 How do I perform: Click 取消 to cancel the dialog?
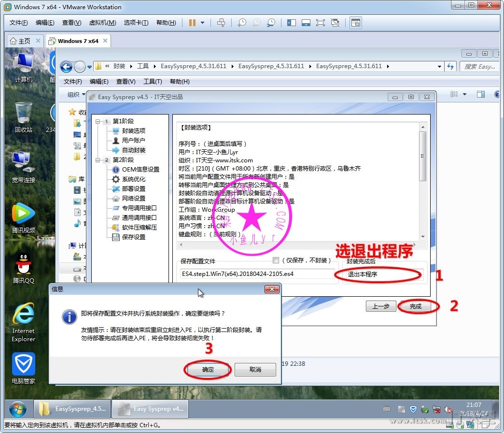tap(255, 370)
